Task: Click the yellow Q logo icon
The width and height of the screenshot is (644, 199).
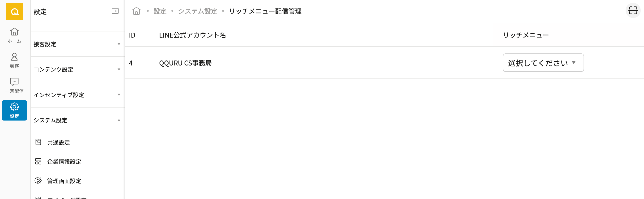Action: [x=14, y=12]
